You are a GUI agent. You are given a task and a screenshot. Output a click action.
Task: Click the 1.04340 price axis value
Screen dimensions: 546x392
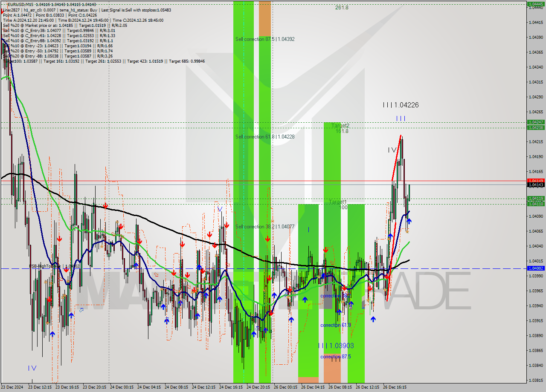tap(536, 67)
